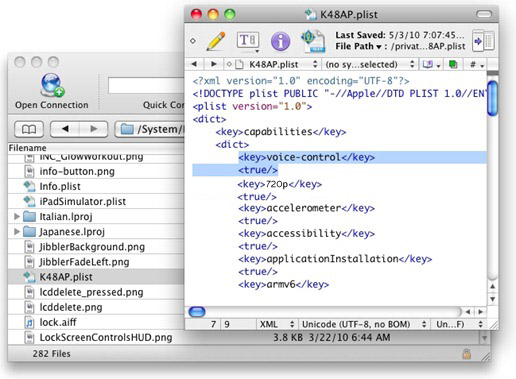The height and width of the screenshot is (379, 516).
Task: Click the pencil edit icon in BBEdit toolbar
Action: click(x=215, y=41)
